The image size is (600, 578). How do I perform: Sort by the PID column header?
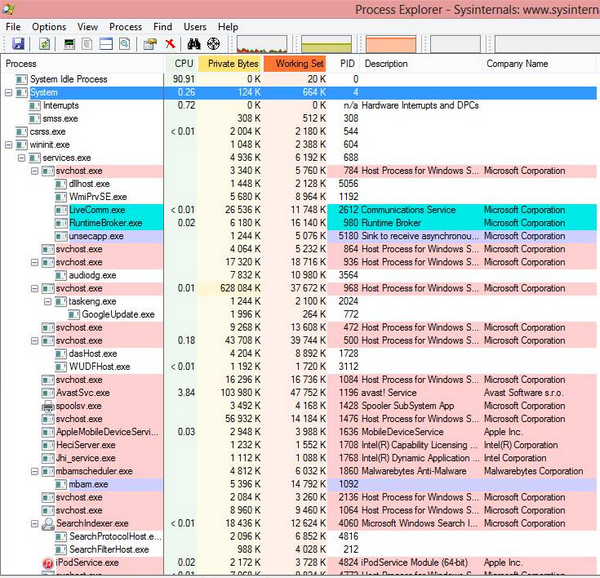point(344,64)
